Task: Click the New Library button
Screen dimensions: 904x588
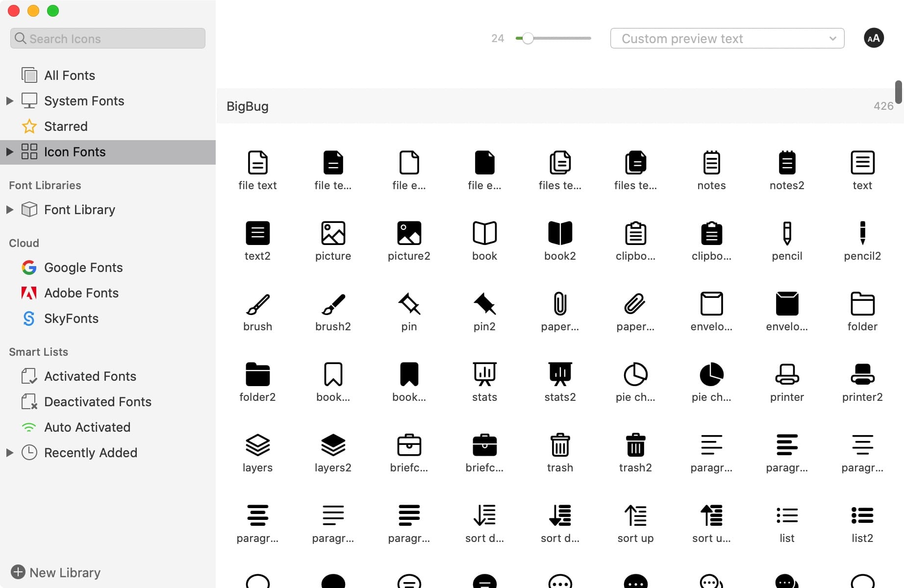Action: pos(56,572)
